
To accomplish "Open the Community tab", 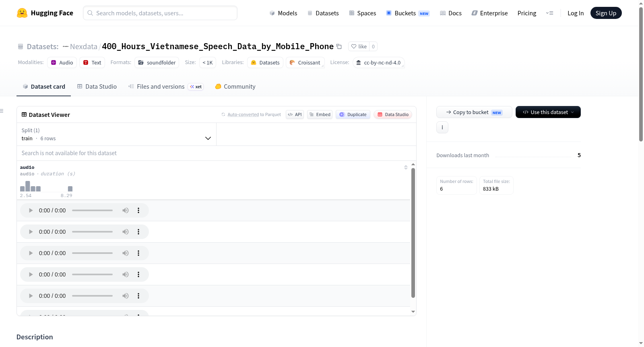I will tap(235, 87).
